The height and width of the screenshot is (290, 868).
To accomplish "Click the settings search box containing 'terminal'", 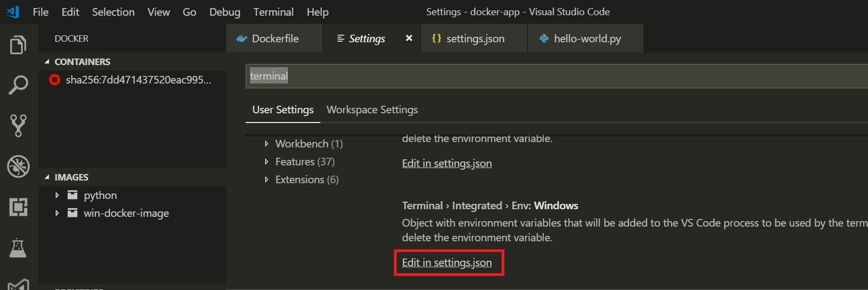I will [x=557, y=76].
